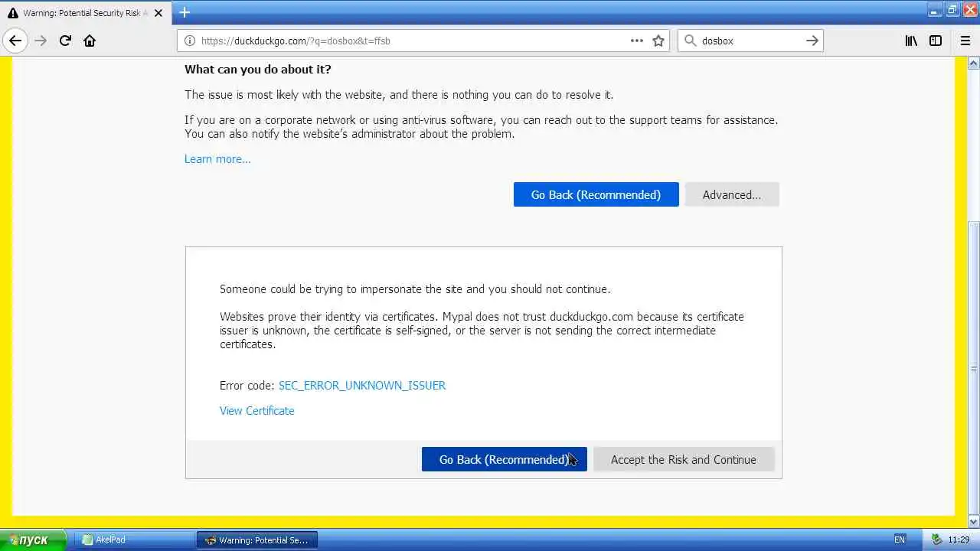Click Go Back (Recommended) in advanced panel

pos(504,459)
